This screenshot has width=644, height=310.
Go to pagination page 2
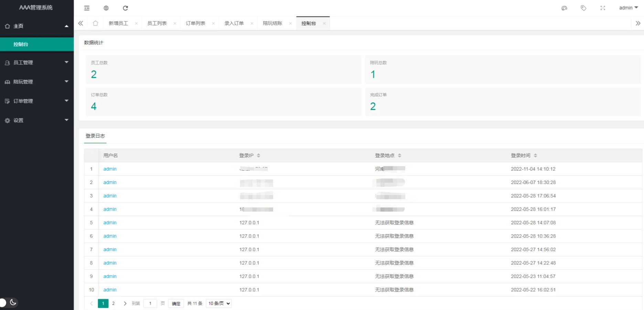(113, 303)
